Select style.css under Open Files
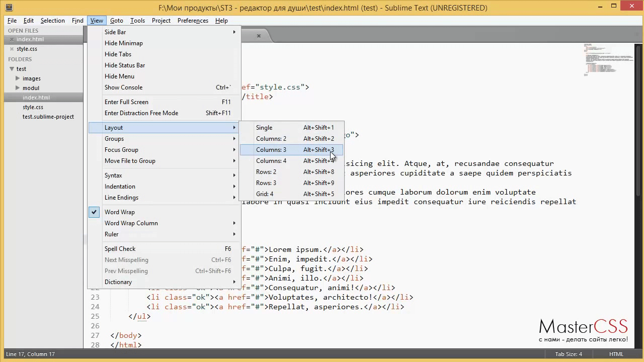The image size is (644, 362). 27,49
